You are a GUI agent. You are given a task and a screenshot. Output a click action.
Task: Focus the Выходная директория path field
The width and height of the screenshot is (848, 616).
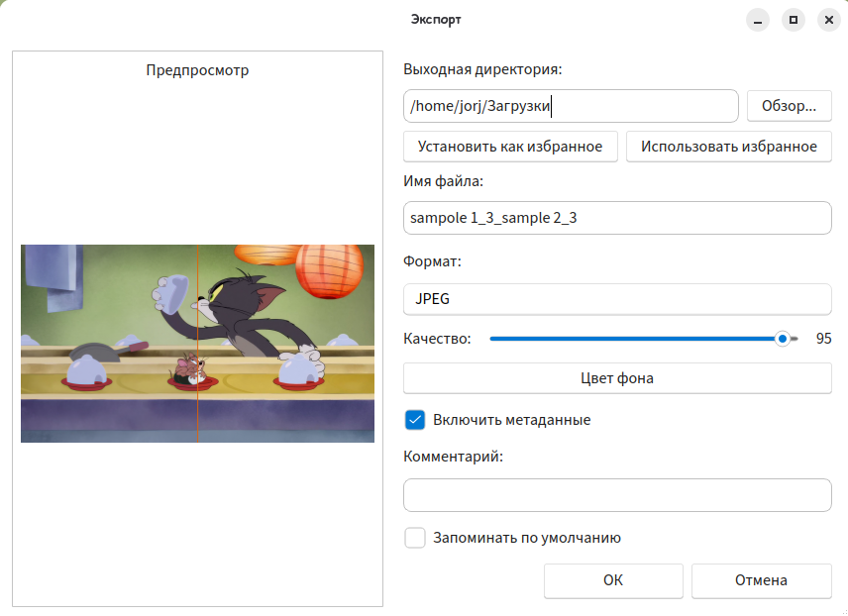[x=571, y=106]
